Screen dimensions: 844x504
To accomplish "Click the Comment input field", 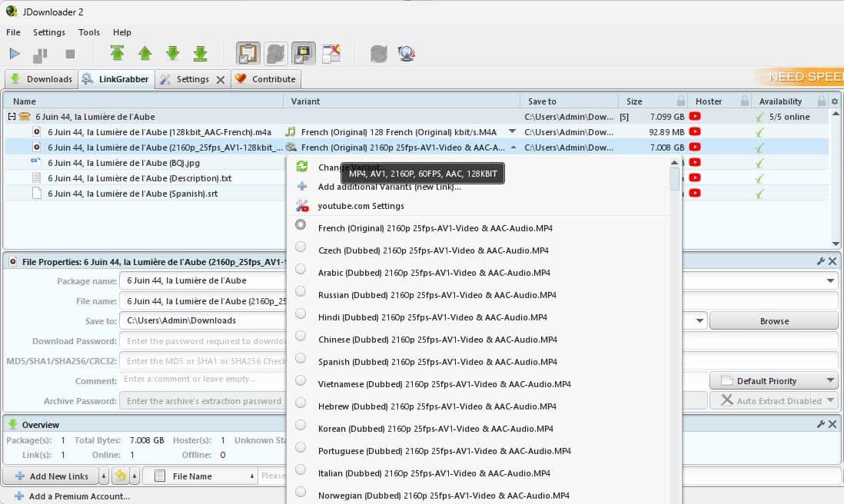I will pyautogui.click(x=201, y=380).
